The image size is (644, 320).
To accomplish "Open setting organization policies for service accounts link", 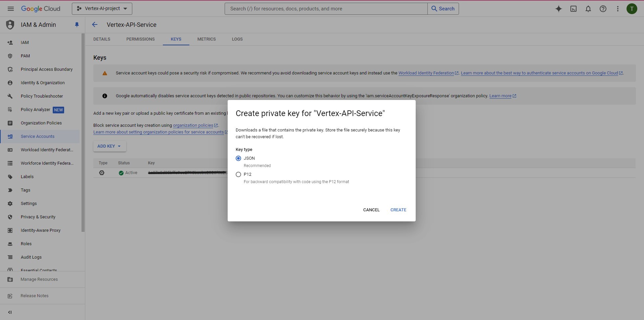I will click(160, 132).
